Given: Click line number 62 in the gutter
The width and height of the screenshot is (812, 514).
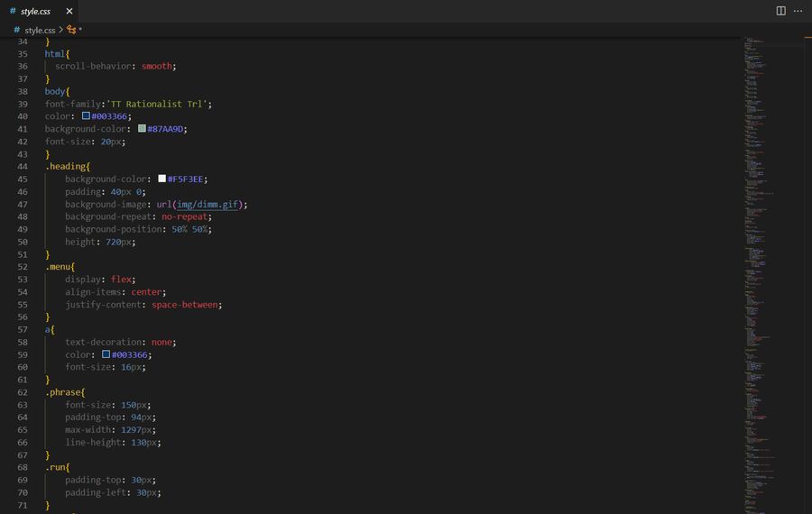Looking at the screenshot, I should [23, 393].
